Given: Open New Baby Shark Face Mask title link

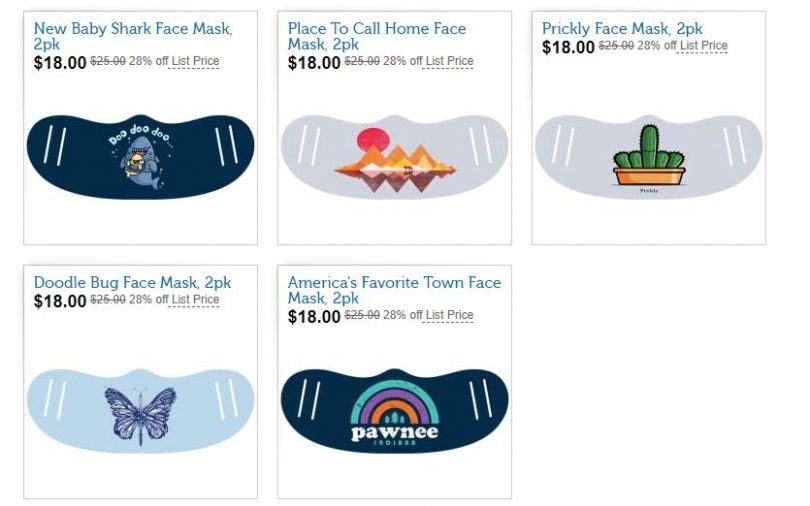Looking at the screenshot, I should tap(132, 29).
